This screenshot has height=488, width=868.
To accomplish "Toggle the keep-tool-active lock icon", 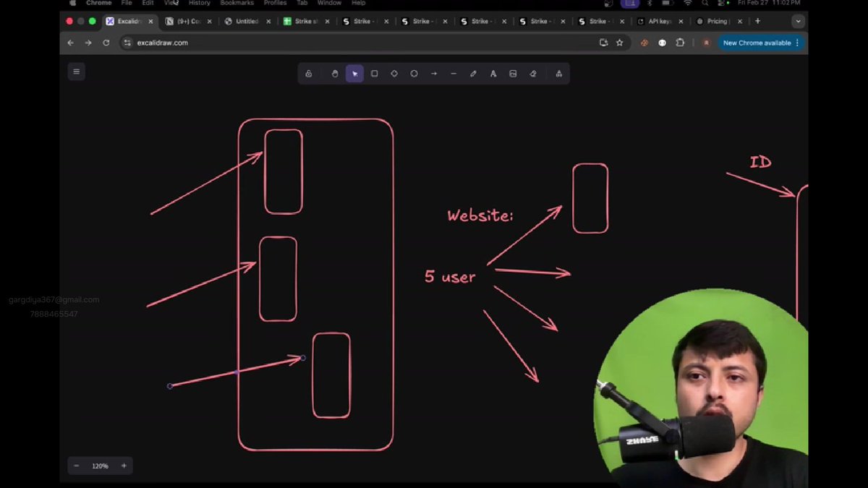I will pos(309,74).
